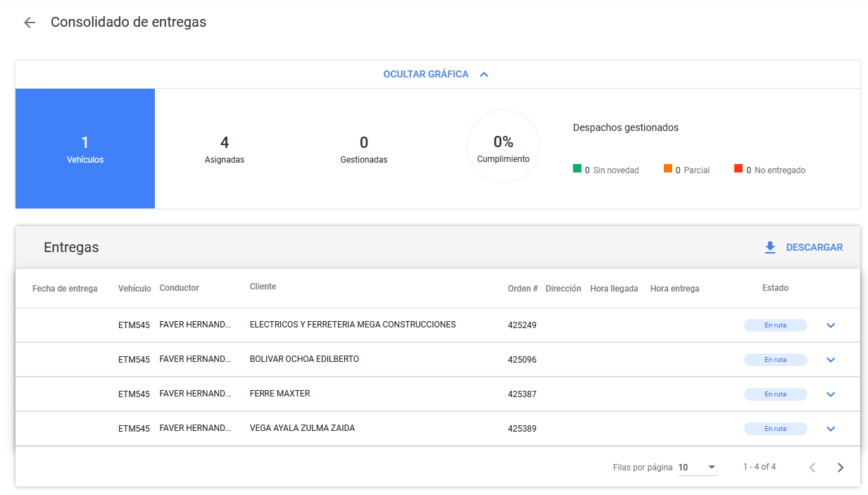The image size is (868, 495).
Task: Click the orange Parcial swatch
Action: [x=668, y=169]
